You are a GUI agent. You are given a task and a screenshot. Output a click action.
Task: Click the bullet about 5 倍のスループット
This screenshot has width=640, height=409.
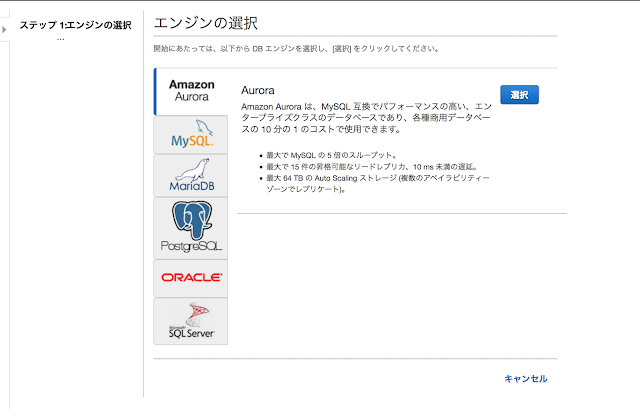[331, 156]
